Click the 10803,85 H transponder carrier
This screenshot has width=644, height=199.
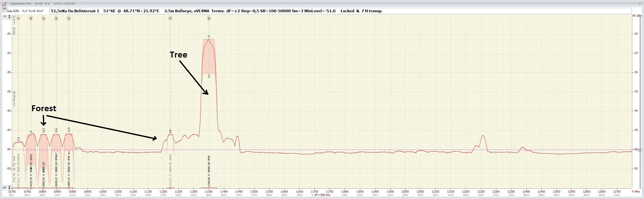point(44,144)
